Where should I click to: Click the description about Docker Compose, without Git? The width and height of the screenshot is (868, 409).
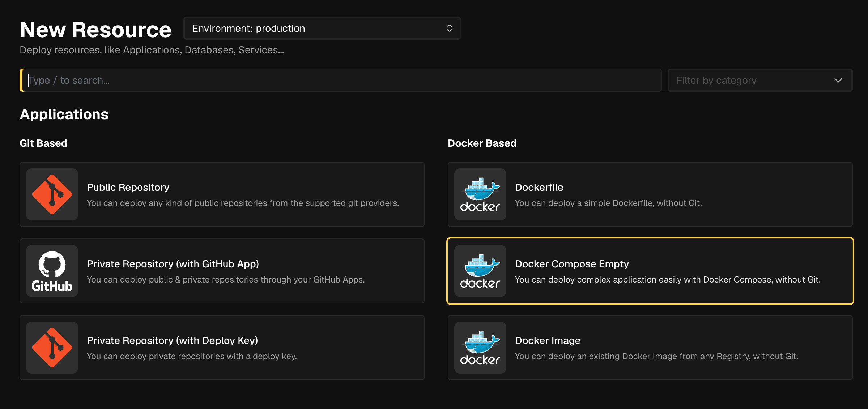[x=668, y=280]
